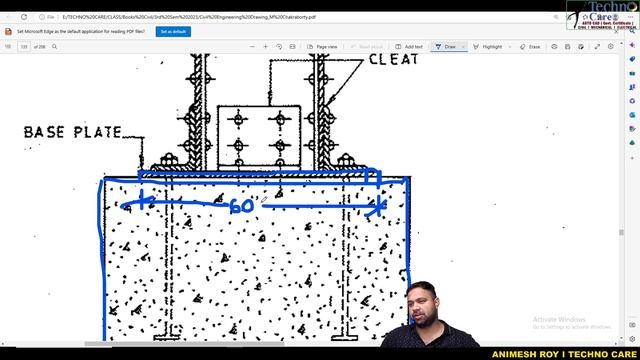This screenshot has height=360, width=640.
Task: Open Find in PDF search tool
Action: [54, 47]
